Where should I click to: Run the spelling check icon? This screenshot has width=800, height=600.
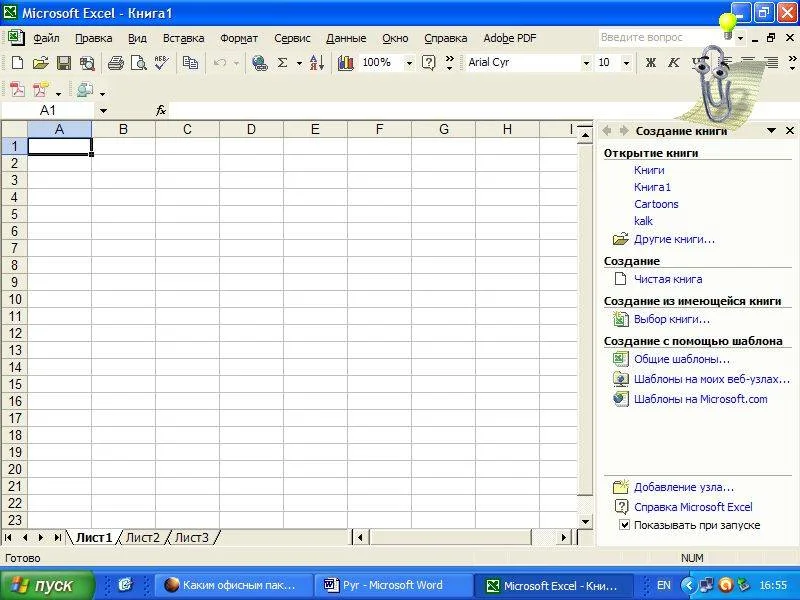tap(162, 63)
